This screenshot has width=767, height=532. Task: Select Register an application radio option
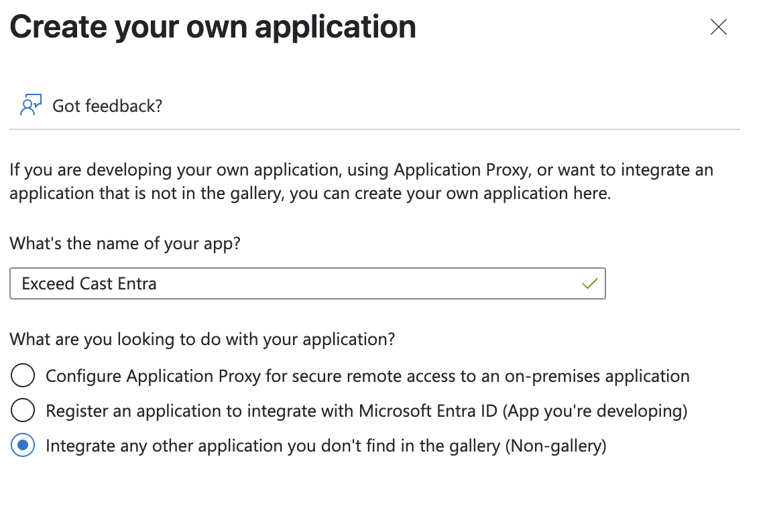point(23,410)
